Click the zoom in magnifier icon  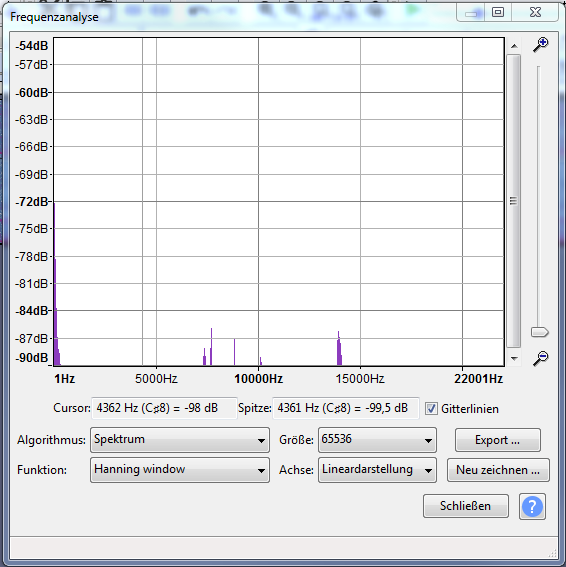click(x=541, y=45)
